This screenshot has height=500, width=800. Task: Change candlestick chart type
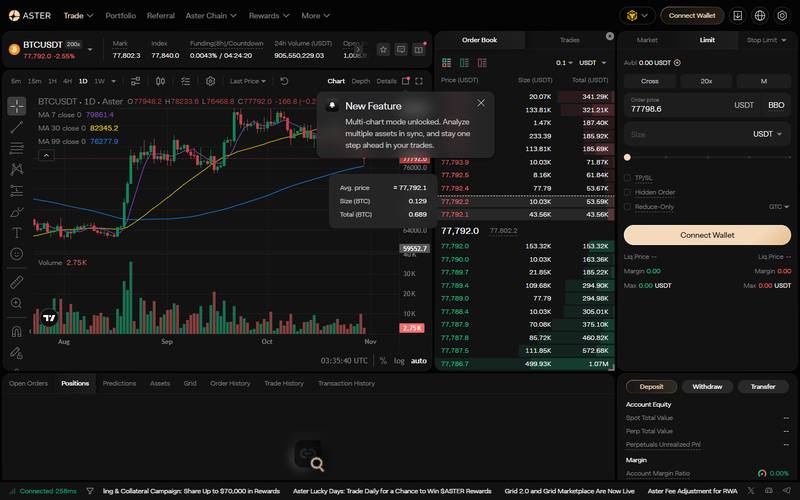tap(160, 81)
